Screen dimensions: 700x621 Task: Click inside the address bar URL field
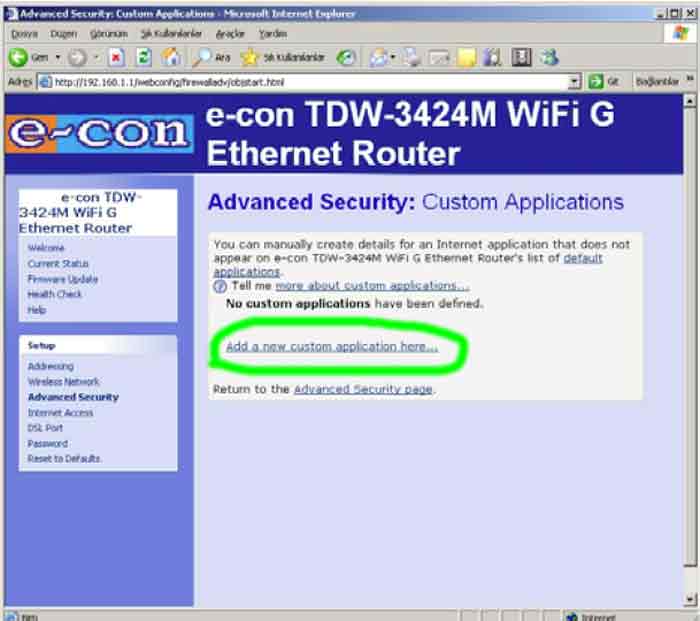tap(308, 82)
